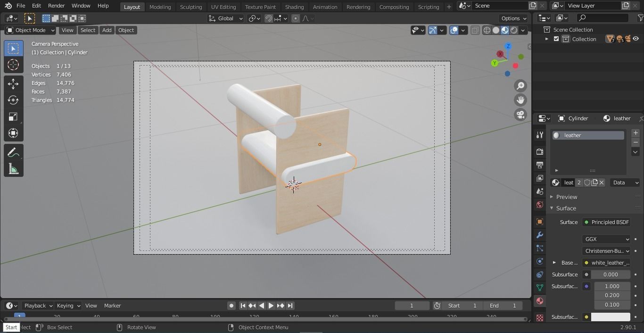The width and height of the screenshot is (644, 333).
Task: Switch to the Shading workspace tab
Action: point(294,7)
